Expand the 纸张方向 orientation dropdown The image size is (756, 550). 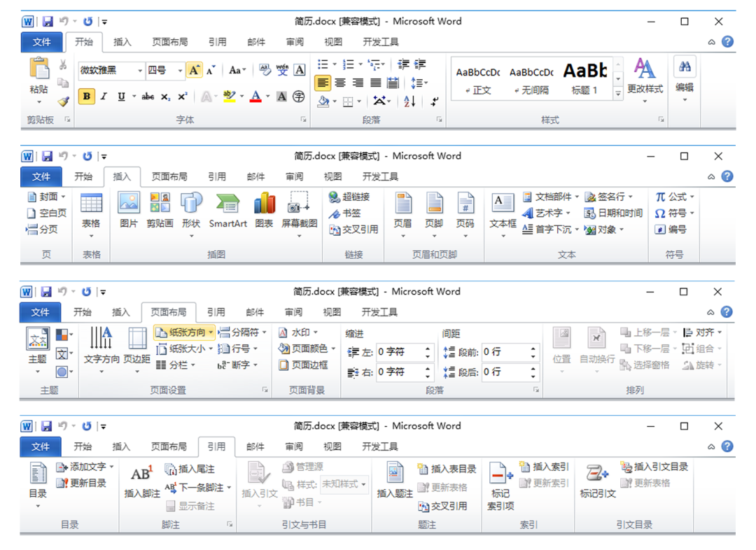(x=210, y=332)
